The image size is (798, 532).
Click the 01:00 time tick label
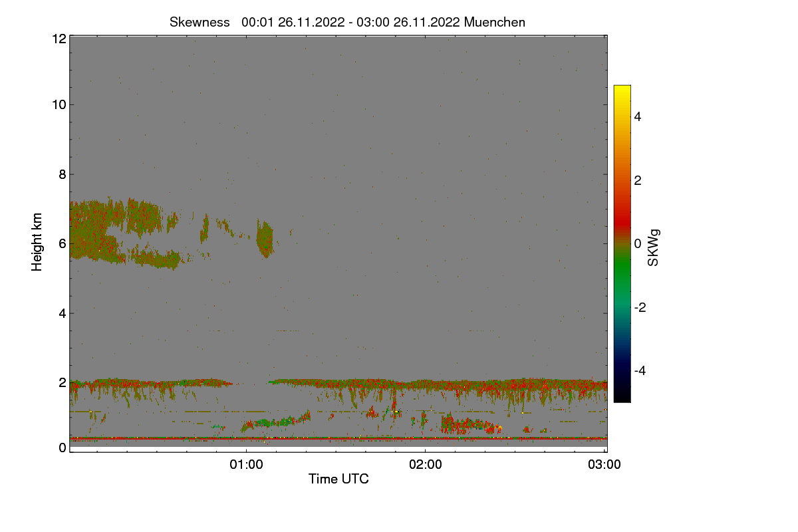point(246,465)
